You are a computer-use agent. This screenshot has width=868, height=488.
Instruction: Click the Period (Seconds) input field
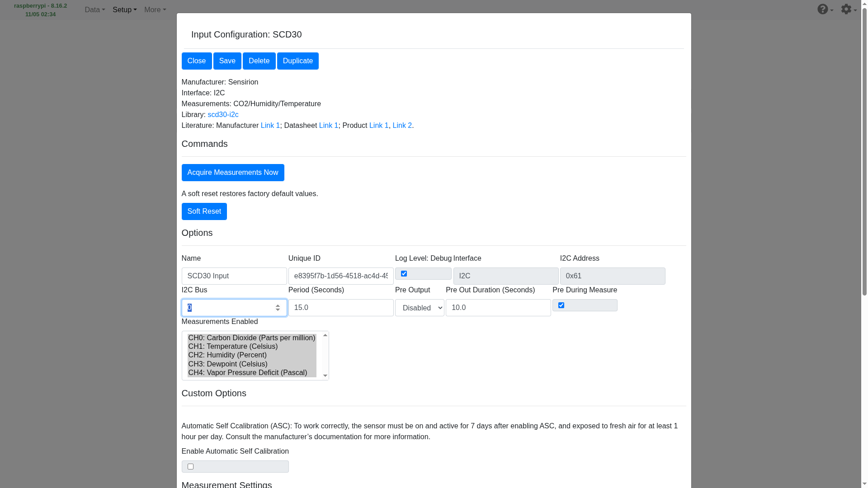[x=341, y=308]
